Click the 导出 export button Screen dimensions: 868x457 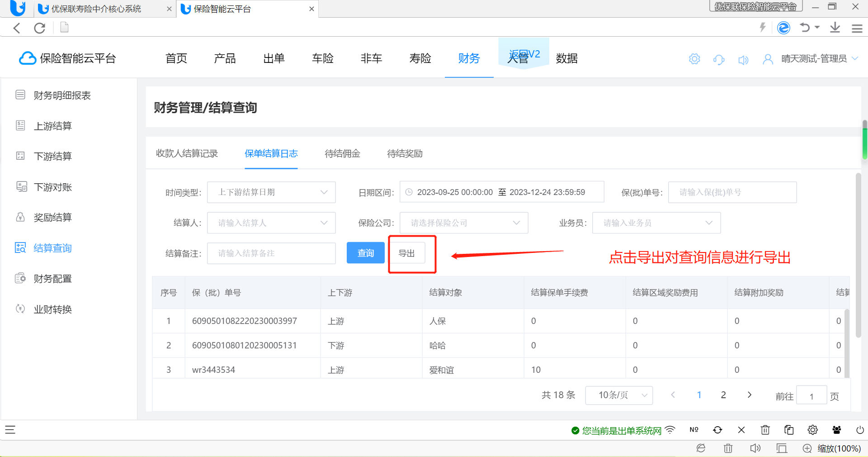pyautogui.click(x=406, y=253)
